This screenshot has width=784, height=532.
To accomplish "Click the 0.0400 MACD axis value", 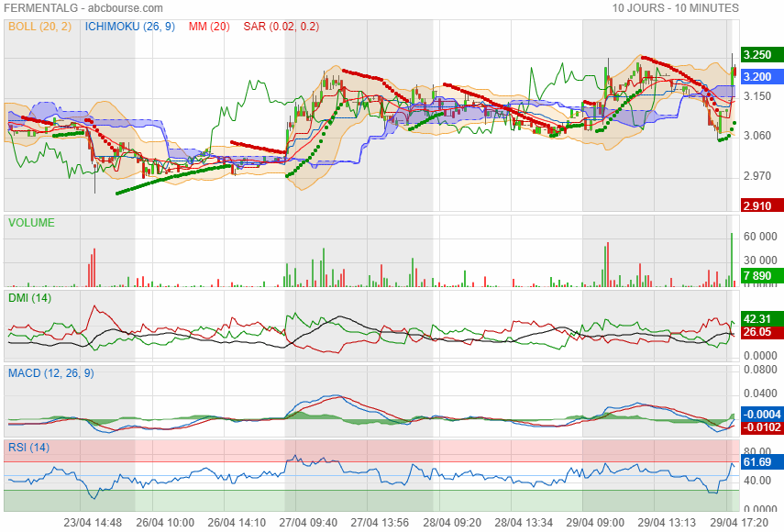I will 760,393.
